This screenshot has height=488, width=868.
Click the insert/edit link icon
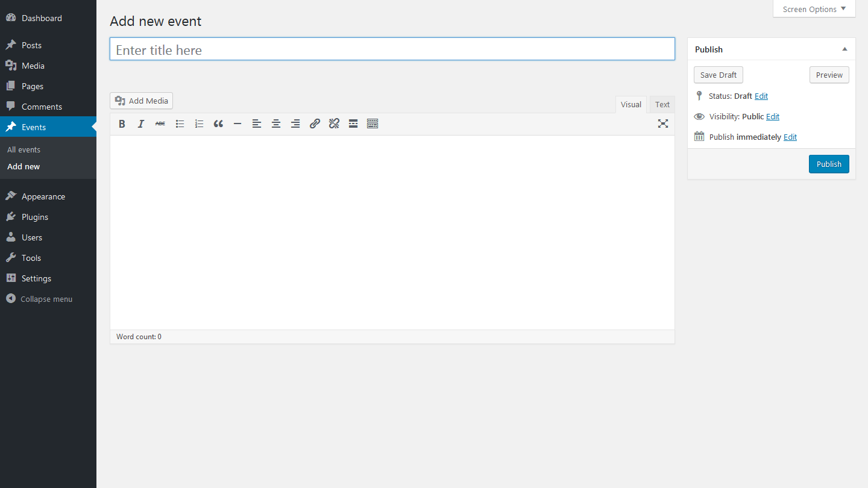pyautogui.click(x=315, y=124)
